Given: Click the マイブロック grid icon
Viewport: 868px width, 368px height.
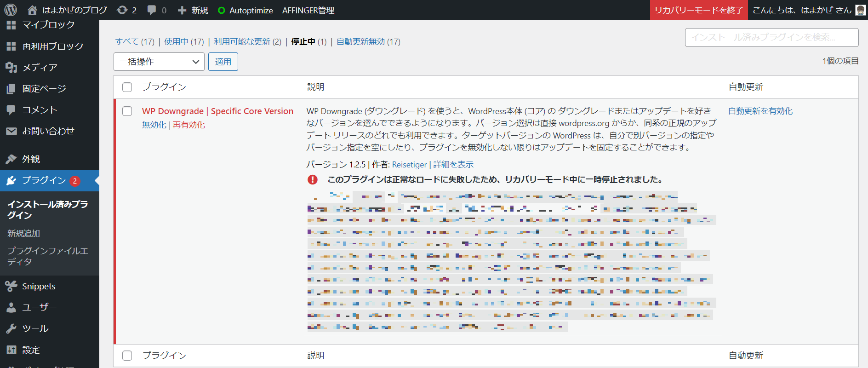Looking at the screenshot, I should pyautogui.click(x=11, y=25).
